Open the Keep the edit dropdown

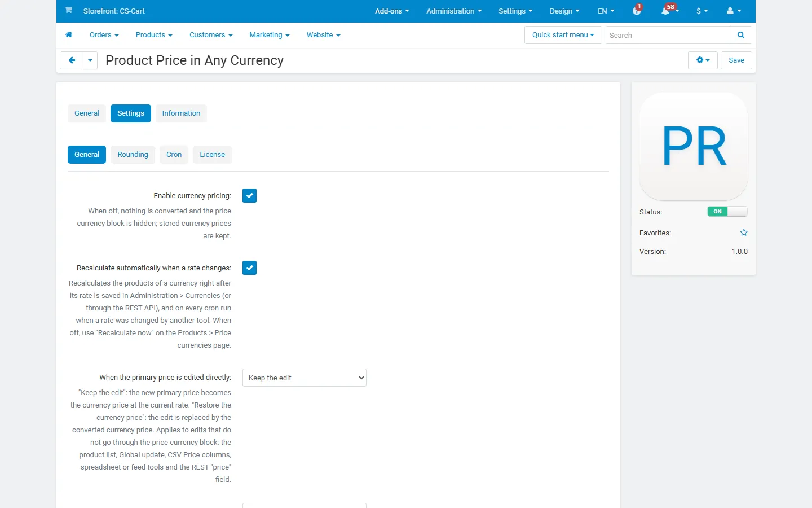[x=304, y=378]
